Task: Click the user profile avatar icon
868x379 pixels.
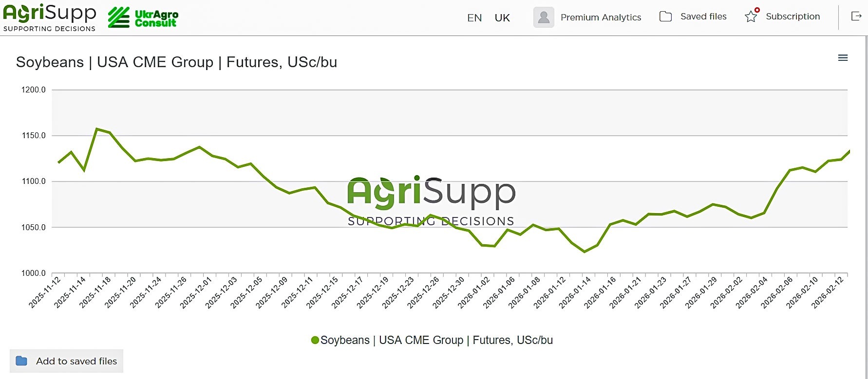Action: (544, 17)
